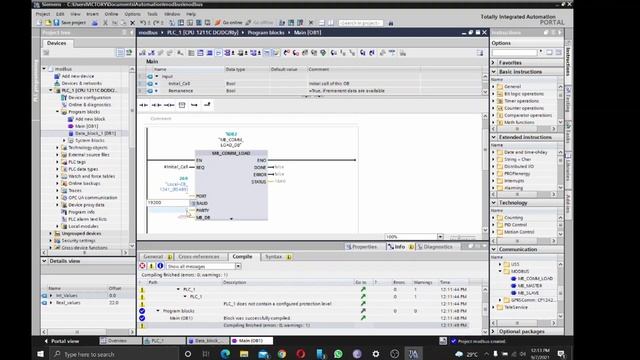Viewport: 640px width, 360px height.
Task: Insert a normally closed contact
Action: [x=156, y=105]
